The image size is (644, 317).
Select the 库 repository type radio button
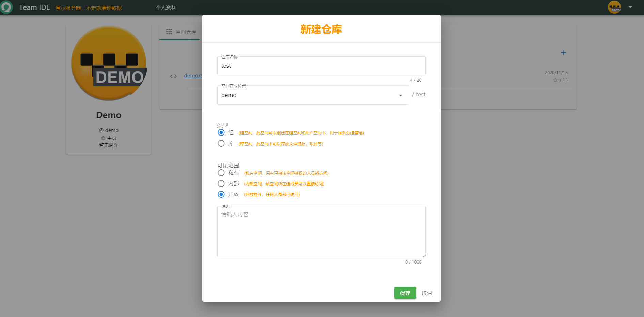[221, 143]
